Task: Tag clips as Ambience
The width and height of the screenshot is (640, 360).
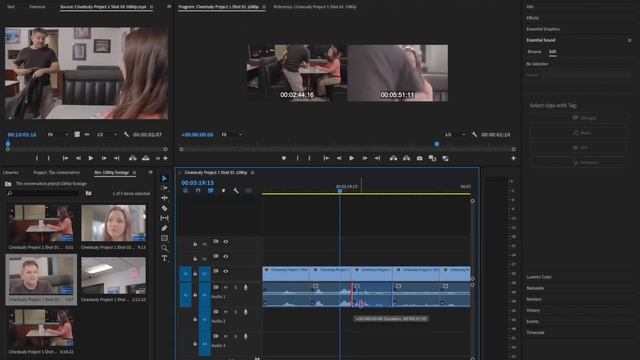Action: [x=578, y=162]
